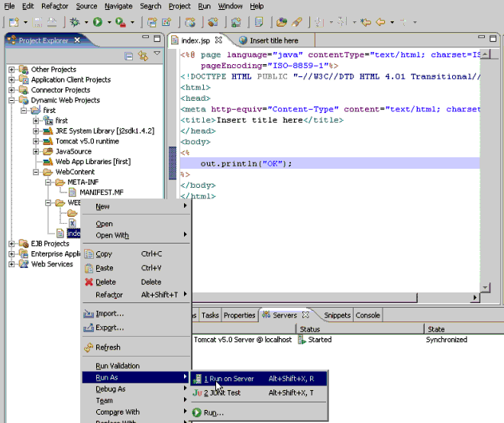Click the Refresh icon in context menu
This screenshot has width=504, height=423.
coord(89,347)
